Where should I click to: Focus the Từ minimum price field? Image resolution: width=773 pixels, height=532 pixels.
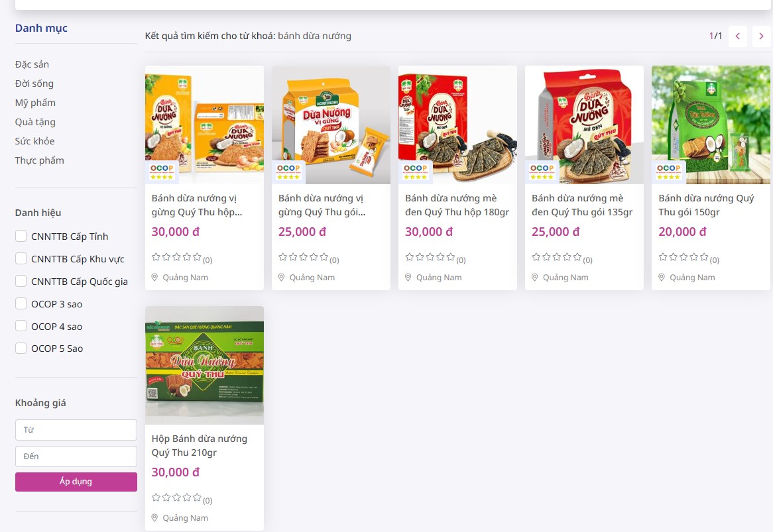pos(76,430)
